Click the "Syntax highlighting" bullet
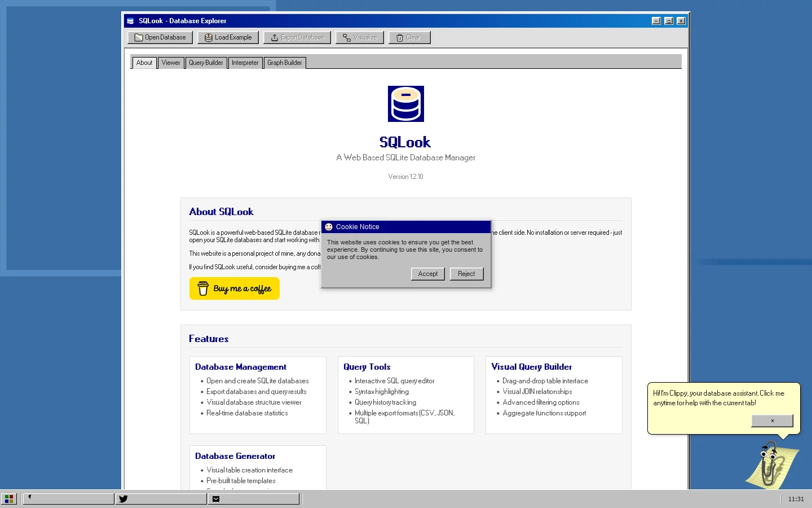The image size is (812, 508). (x=382, y=392)
